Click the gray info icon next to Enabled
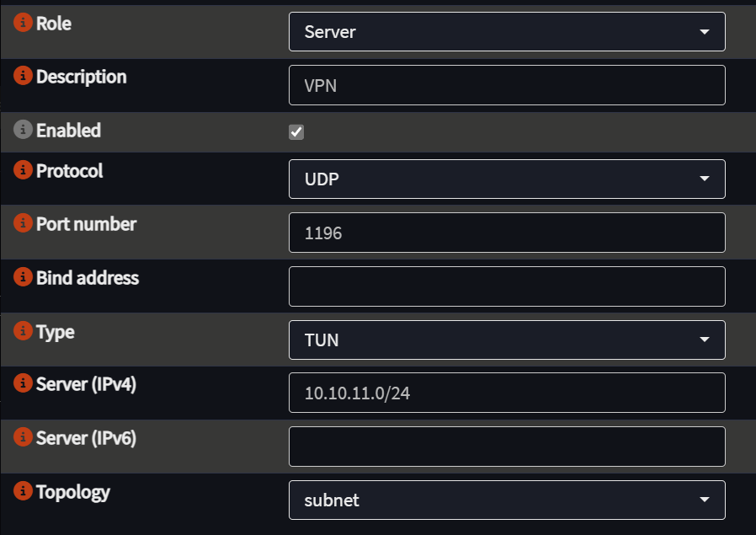The image size is (756, 535). pos(23,129)
